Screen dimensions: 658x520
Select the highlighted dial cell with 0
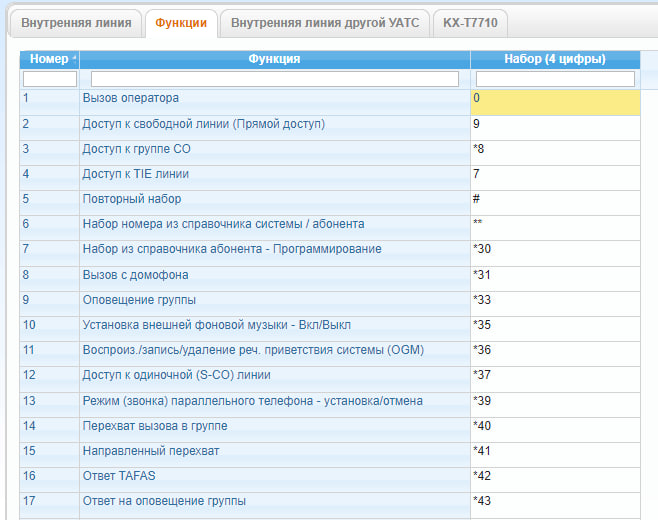(555, 102)
